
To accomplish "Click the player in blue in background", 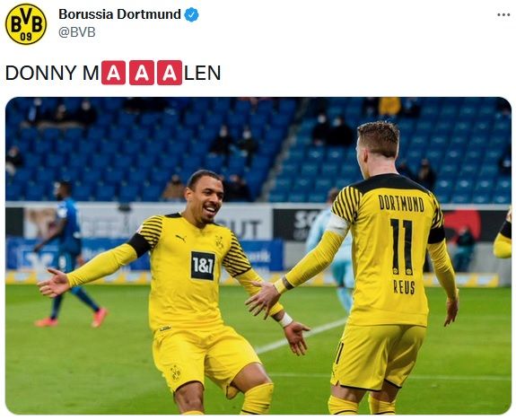I will pyautogui.click(x=66, y=253).
